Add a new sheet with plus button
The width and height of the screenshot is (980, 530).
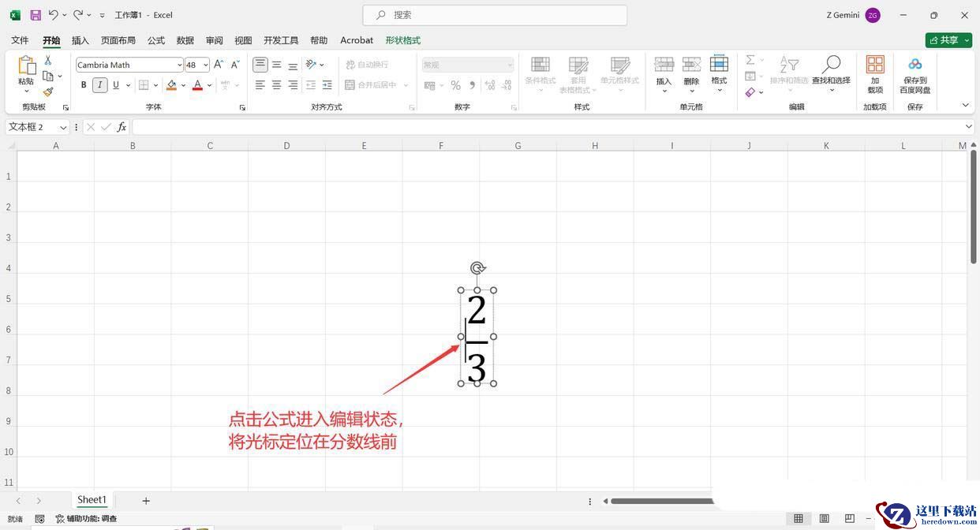[146, 501]
